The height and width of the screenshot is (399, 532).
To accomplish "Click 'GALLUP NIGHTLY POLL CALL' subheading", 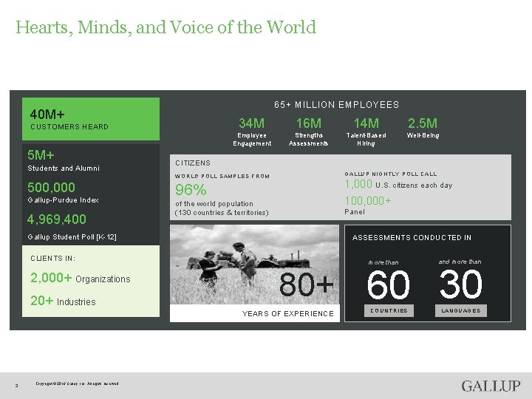I will click(x=391, y=174).
